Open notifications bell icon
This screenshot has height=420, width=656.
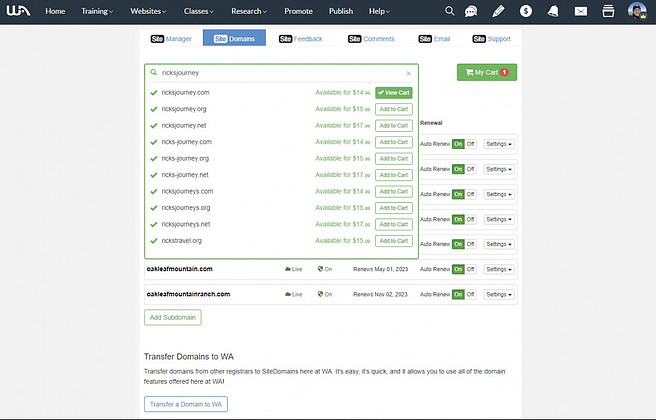coord(553,11)
